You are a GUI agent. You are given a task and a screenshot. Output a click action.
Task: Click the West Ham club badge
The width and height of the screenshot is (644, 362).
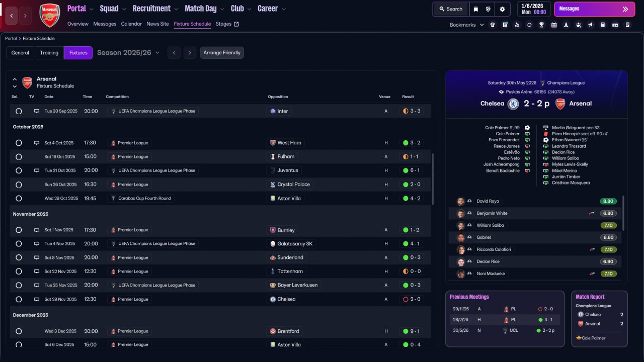tap(273, 143)
